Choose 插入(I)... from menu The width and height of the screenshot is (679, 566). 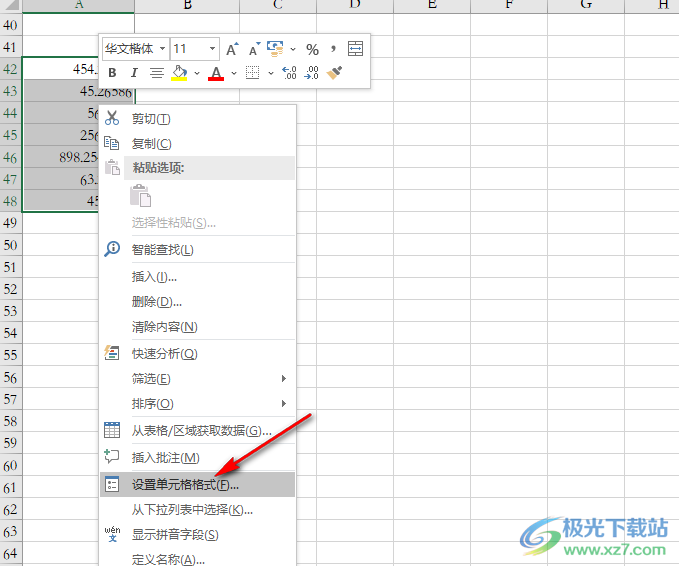pos(197,276)
